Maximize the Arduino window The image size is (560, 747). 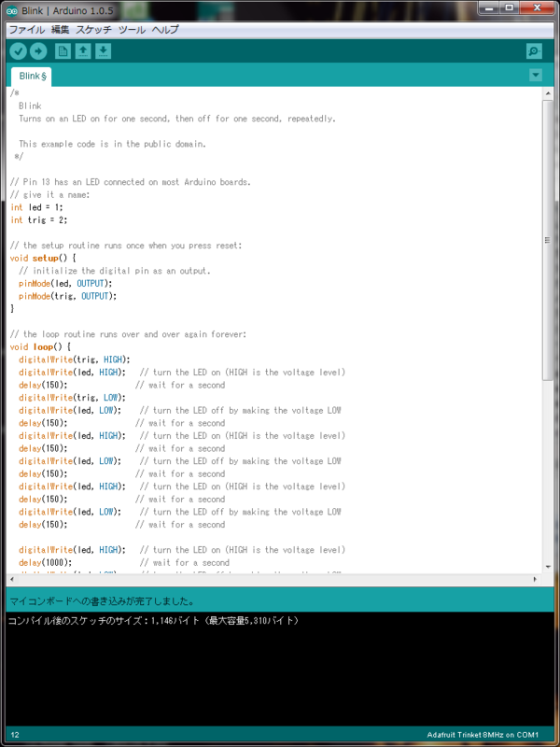coord(510,7)
